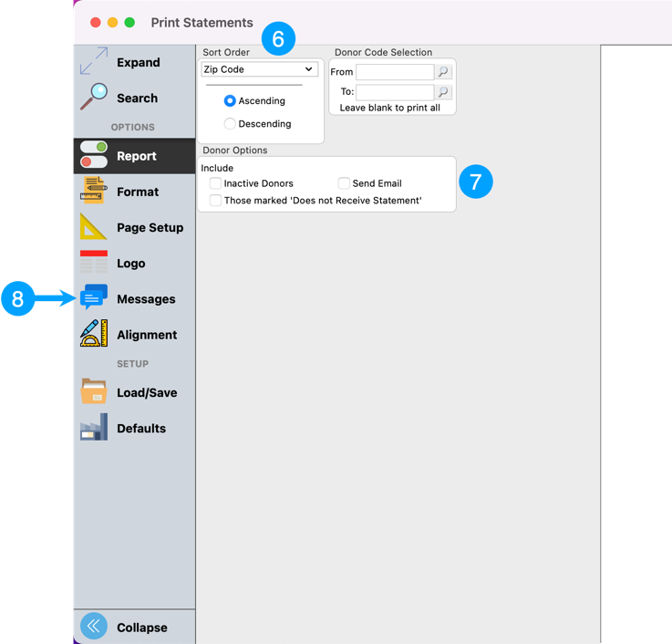Open Page Setup triangle ruler icon
This screenshot has width=672, height=644.
point(94,227)
